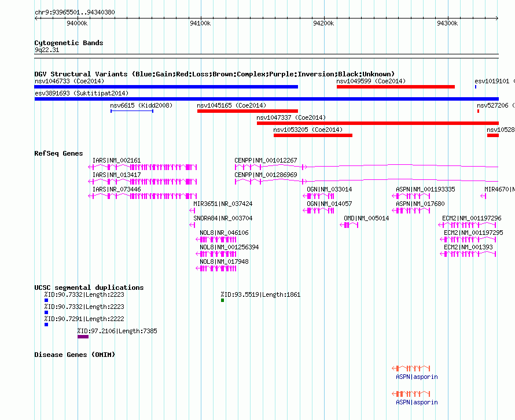This screenshot has height=420, width=515.
Task: Click the 94300k ruler tick label
Action: pos(447,23)
